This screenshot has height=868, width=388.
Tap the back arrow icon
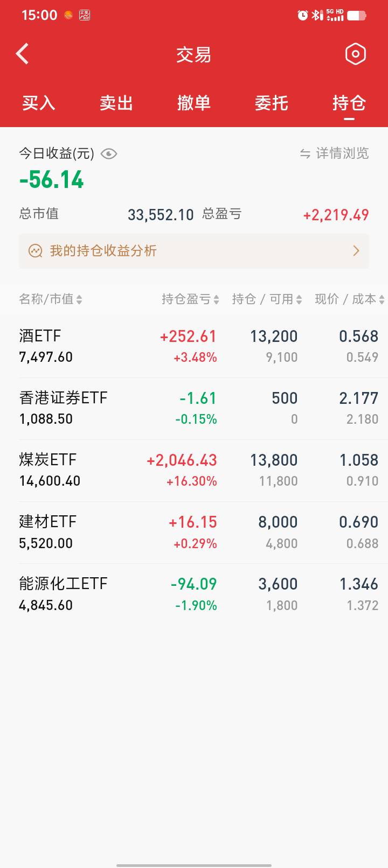[x=23, y=54]
